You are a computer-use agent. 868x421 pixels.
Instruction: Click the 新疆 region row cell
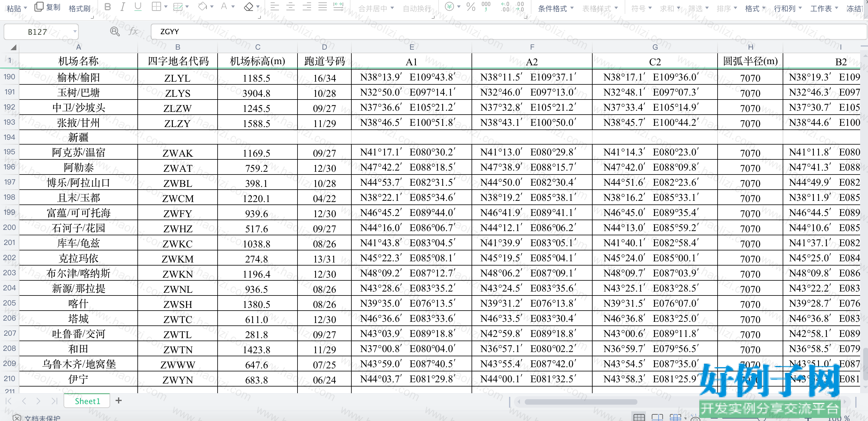point(78,137)
